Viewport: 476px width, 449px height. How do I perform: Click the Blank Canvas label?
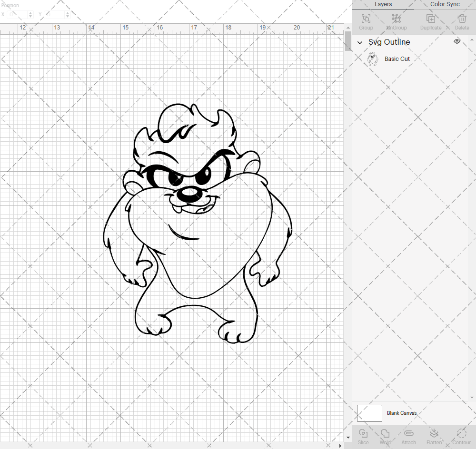[x=402, y=413]
